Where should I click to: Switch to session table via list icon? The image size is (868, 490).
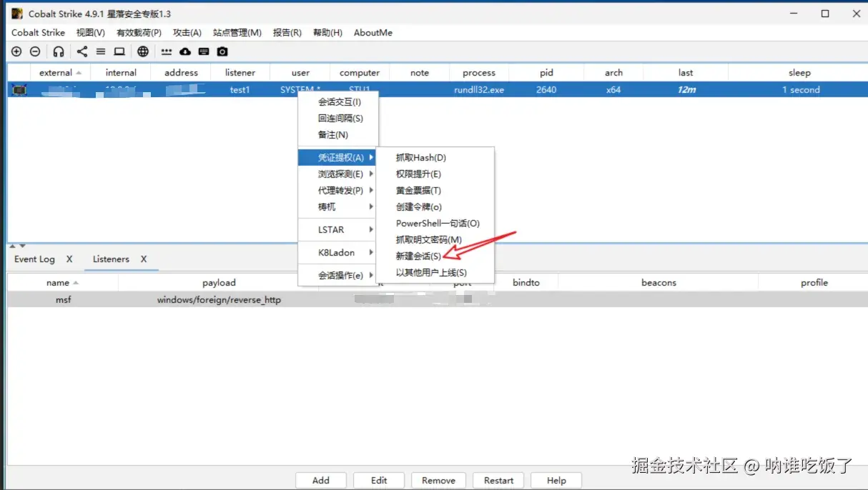(x=101, y=51)
